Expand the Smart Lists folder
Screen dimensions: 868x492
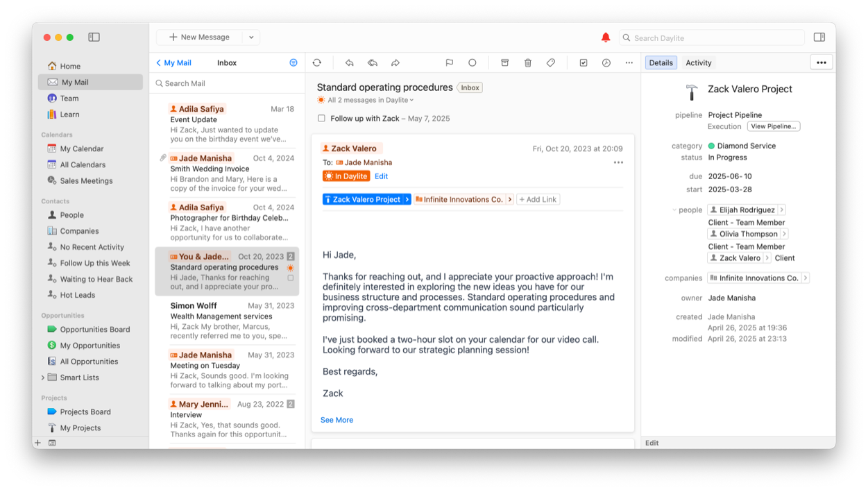point(43,378)
